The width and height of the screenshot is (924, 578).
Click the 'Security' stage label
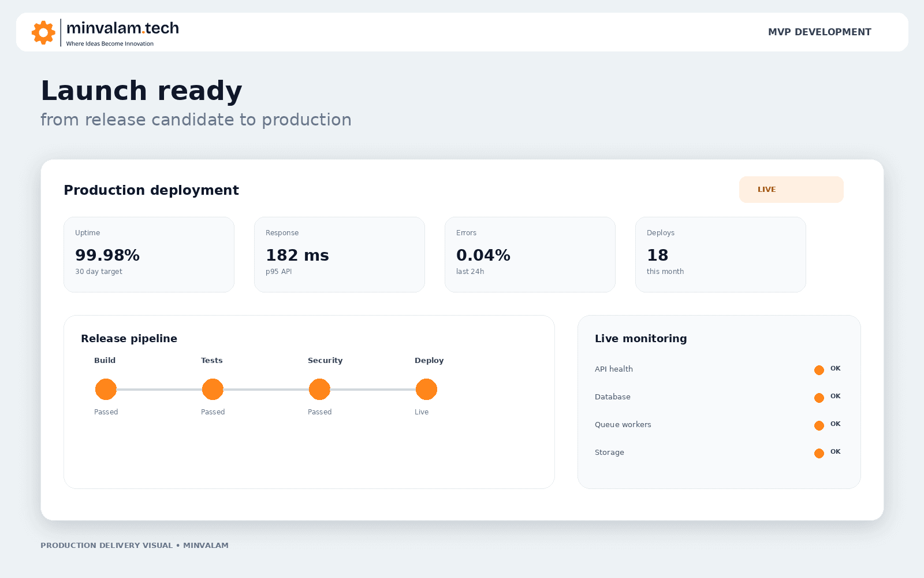[325, 360]
